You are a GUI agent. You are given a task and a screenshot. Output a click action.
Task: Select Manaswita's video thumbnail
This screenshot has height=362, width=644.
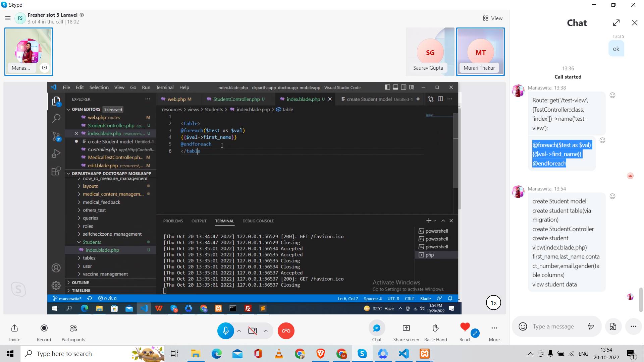(x=29, y=52)
